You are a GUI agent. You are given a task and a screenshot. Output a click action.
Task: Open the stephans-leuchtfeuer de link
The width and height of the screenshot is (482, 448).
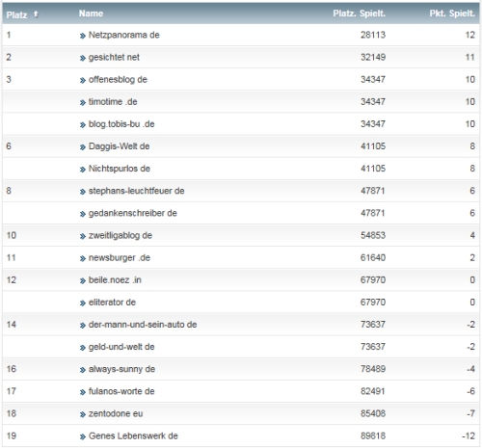tap(136, 191)
